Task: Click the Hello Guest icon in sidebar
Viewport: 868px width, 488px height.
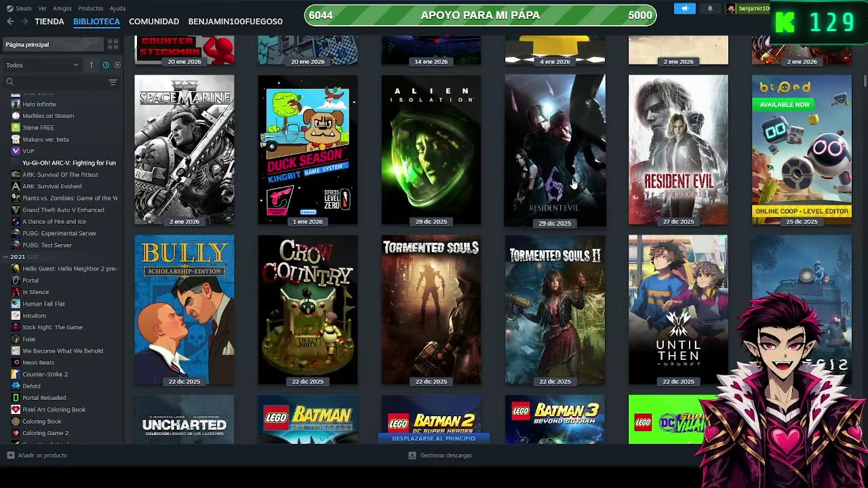Action: pyautogui.click(x=16, y=268)
